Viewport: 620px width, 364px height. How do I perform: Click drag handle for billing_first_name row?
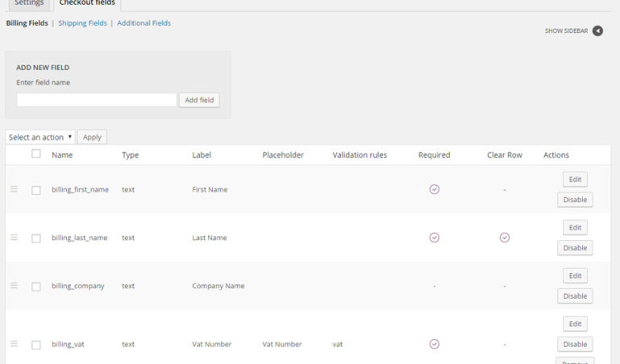point(14,189)
